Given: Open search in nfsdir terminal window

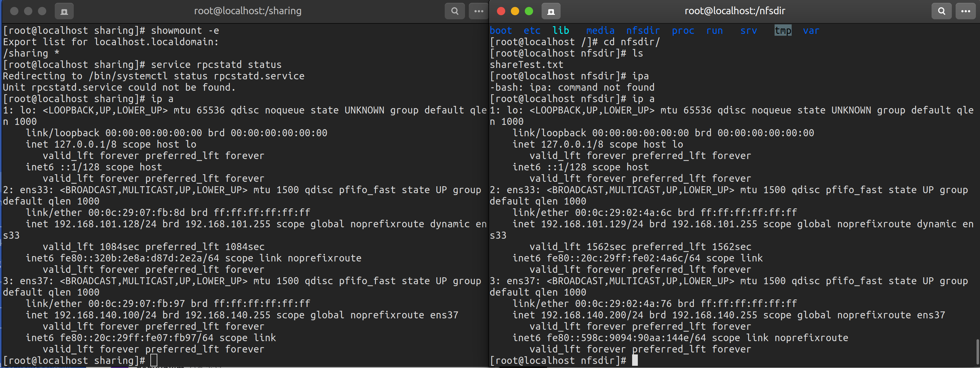Looking at the screenshot, I should pos(942,11).
